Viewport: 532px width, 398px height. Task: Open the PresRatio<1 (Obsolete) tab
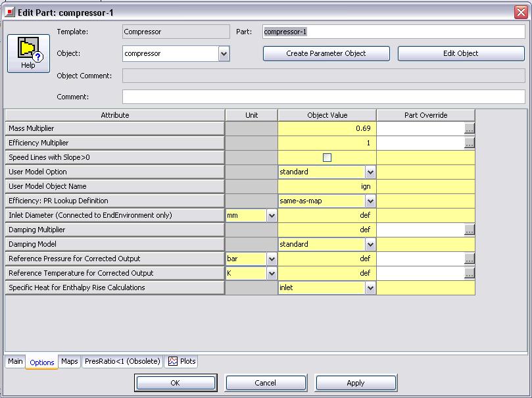pos(122,361)
